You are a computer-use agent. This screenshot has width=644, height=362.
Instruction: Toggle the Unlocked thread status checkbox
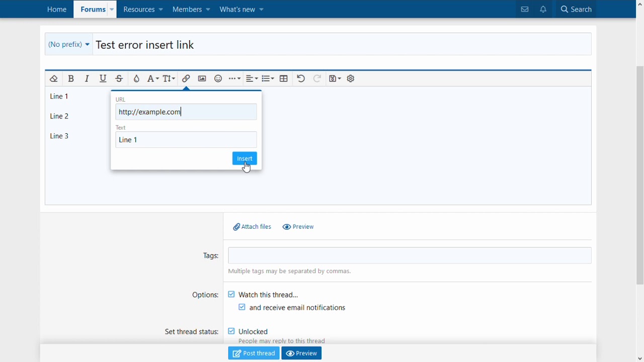click(231, 331)
